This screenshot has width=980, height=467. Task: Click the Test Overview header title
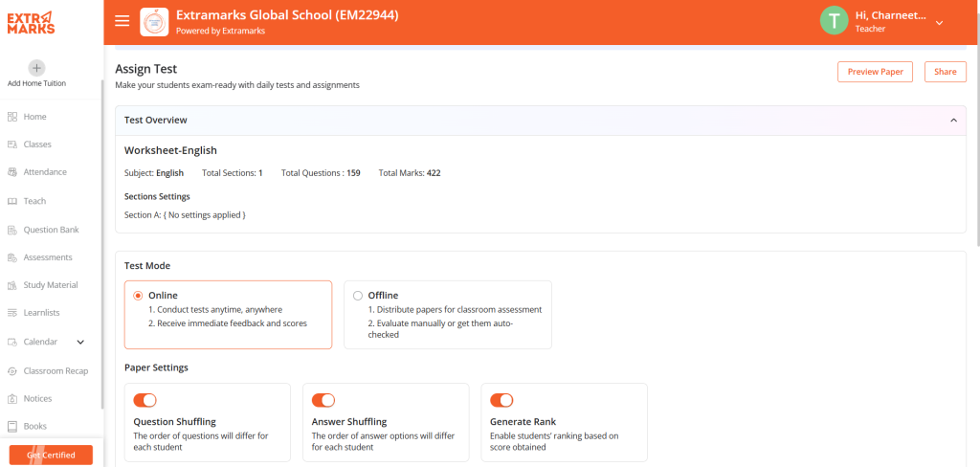tap(156, 120)
